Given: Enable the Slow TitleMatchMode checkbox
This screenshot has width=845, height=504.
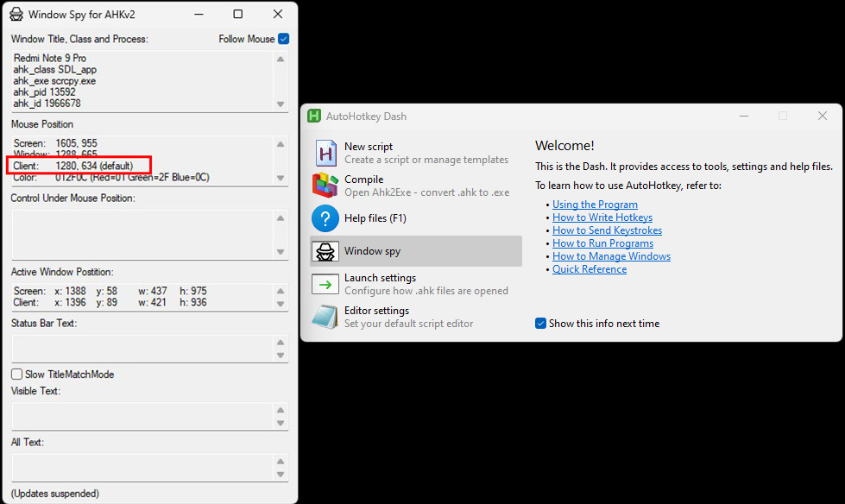Looking at the screenshot, I should [16, 374].
